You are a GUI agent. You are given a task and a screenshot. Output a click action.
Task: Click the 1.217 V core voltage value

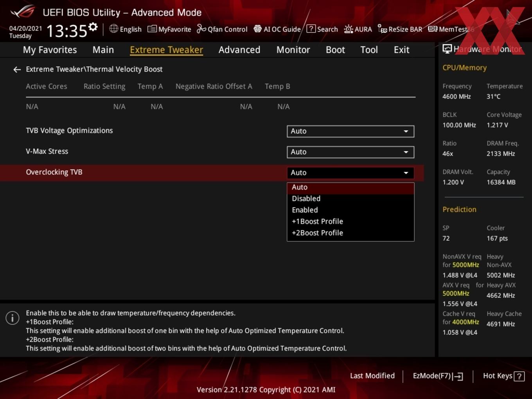pyautogui.click(x=497, y=125)
